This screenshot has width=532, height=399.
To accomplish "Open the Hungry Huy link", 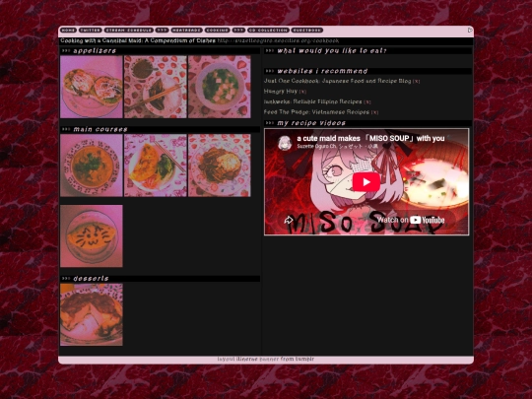I will tap(281, 92).
